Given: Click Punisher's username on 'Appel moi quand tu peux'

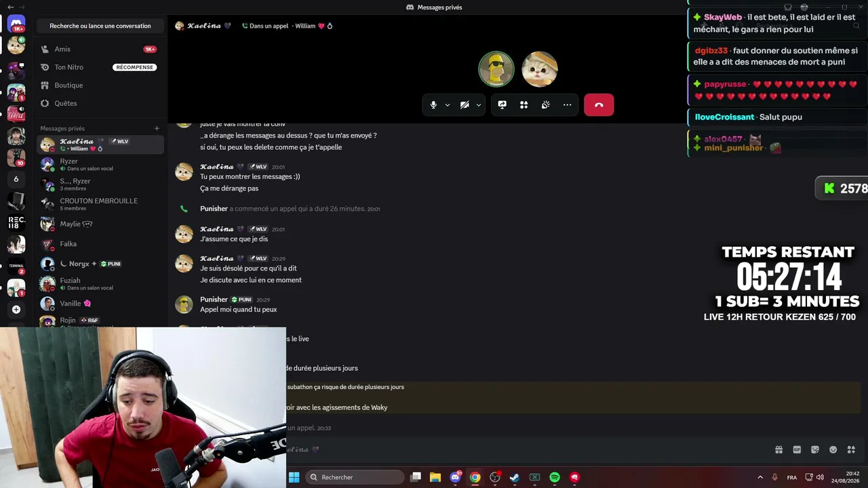Looking at the screenshot, I should 214,300.
